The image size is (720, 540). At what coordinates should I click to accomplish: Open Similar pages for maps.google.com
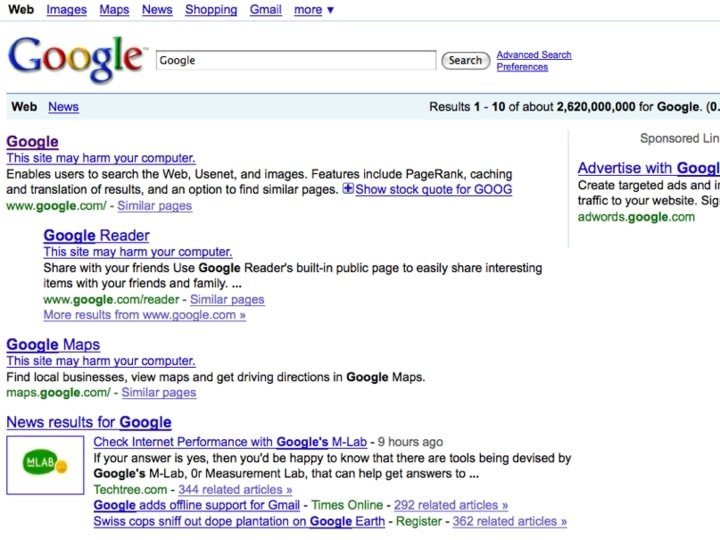coord(159,393)
